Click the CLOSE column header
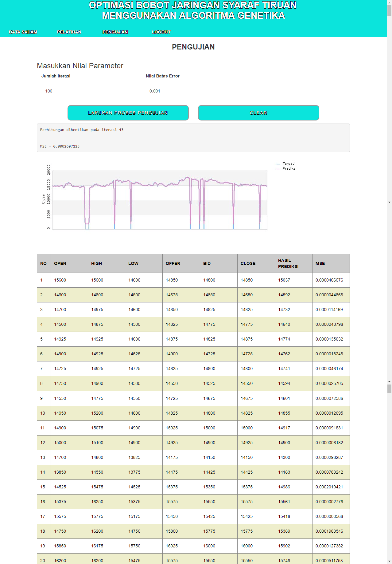 coord(248,263)
